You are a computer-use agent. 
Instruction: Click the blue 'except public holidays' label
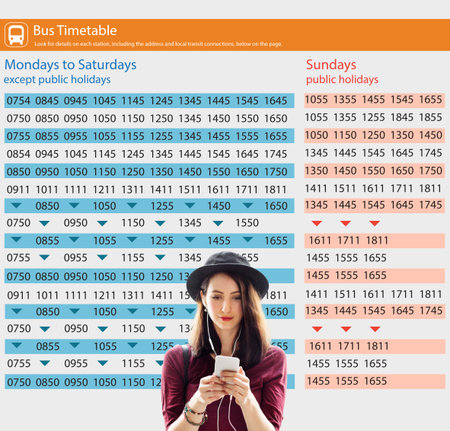pyautogui.click(x=57, y=80)
